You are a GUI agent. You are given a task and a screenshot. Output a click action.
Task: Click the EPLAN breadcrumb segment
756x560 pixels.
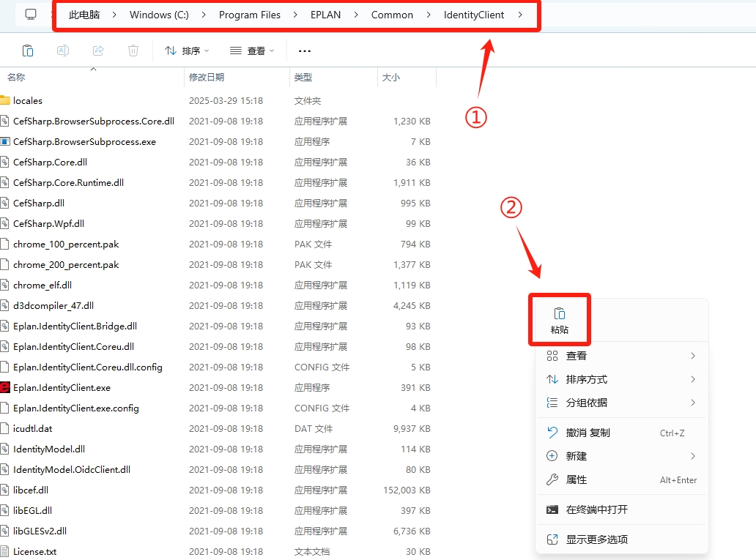pos(325,15)
